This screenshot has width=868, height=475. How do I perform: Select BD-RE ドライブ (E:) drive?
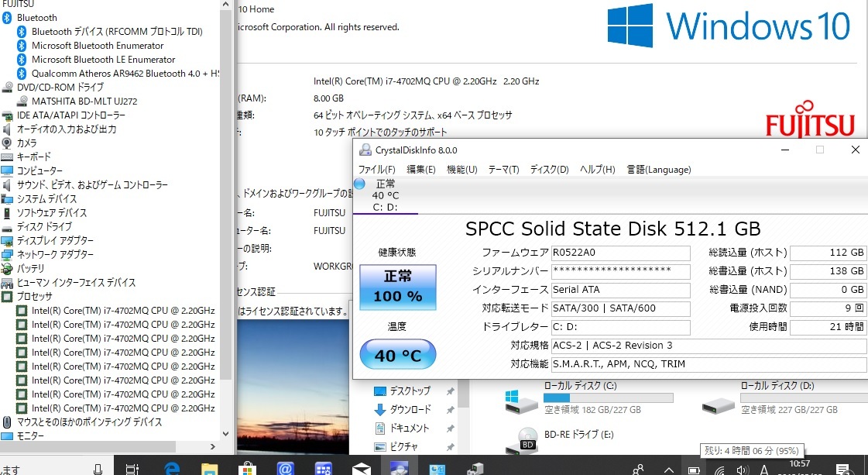(561, 439)
